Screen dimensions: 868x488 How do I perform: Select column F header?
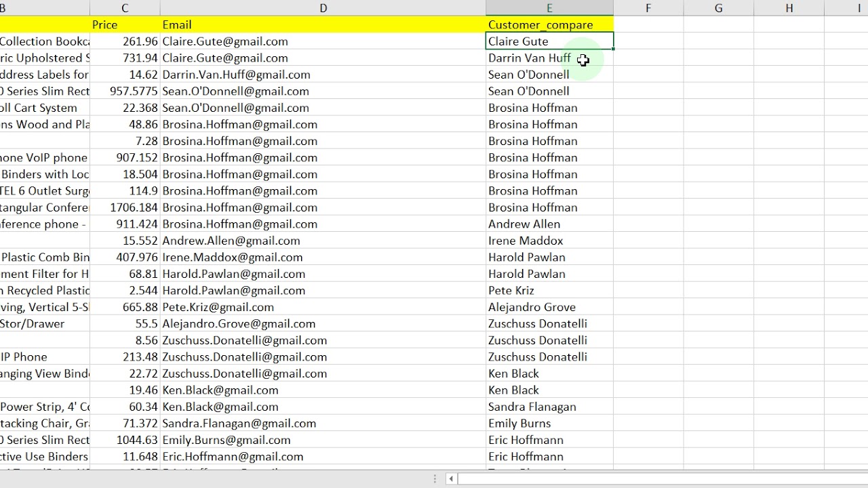648,8
